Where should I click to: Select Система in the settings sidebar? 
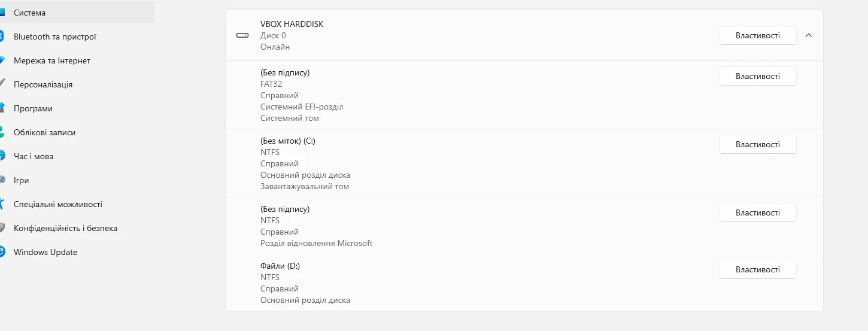click(x=77, y=13)
